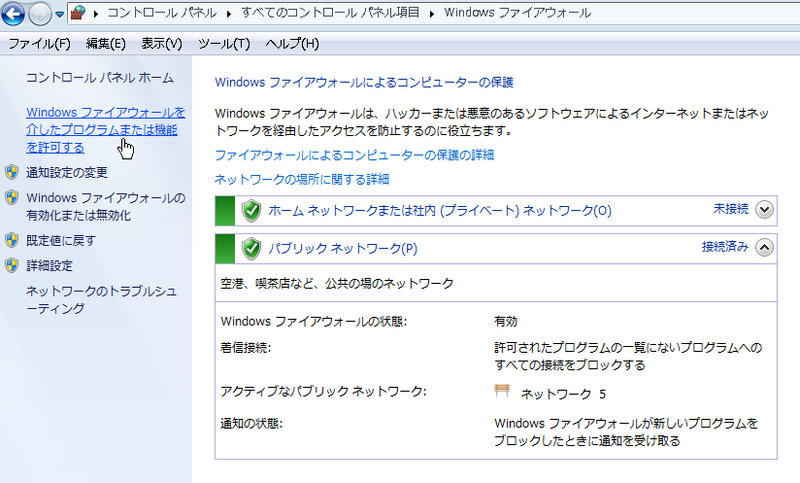Go to コントロール パネル ホーム
The height and width of the screenshot is (483, 800).
(100, 78)
